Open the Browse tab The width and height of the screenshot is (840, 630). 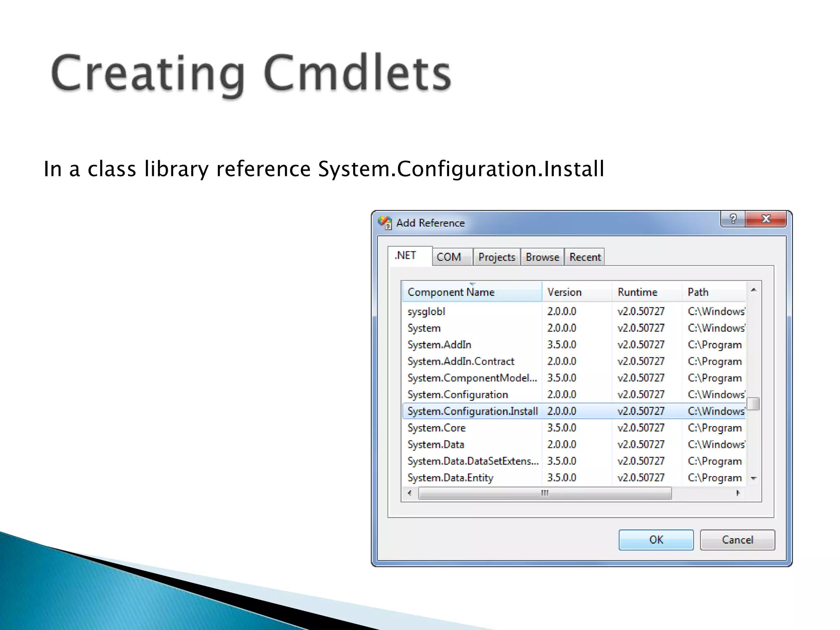click(542, 257)
